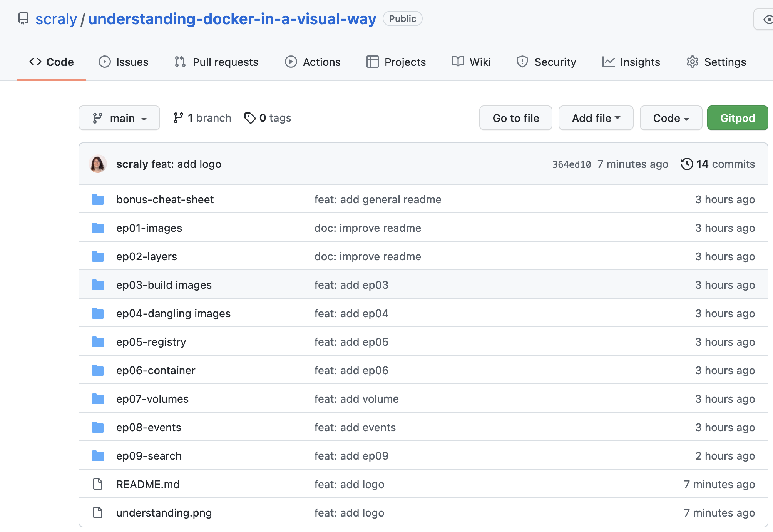Open commit 364ed10 details
This screenshot has height=532, width=773.
[x=571, y=164]
